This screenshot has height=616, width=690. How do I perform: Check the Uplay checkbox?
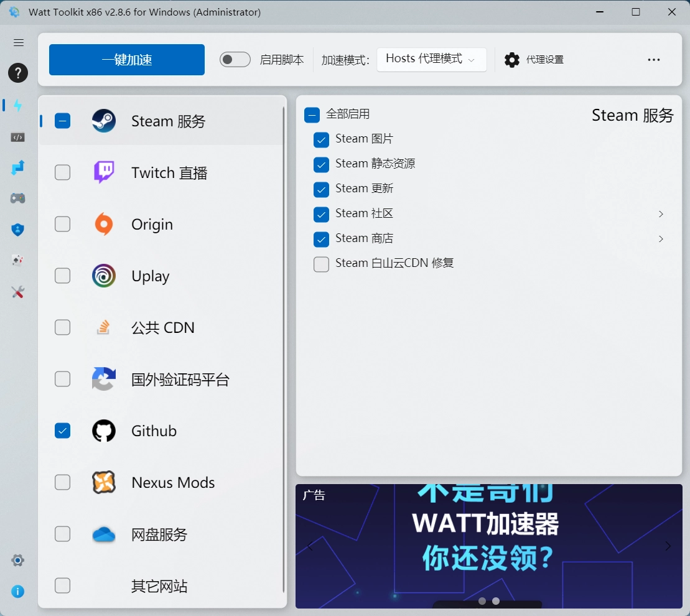click(x=62, y=276)
